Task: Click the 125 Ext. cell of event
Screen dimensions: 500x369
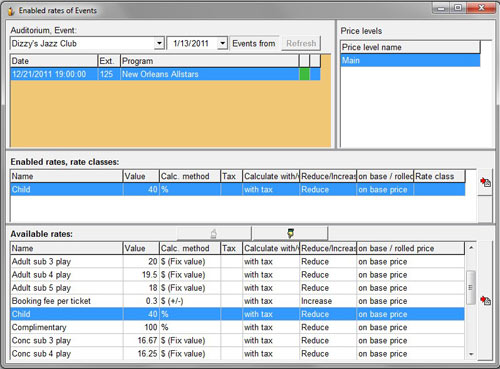Action: [109, 74]
